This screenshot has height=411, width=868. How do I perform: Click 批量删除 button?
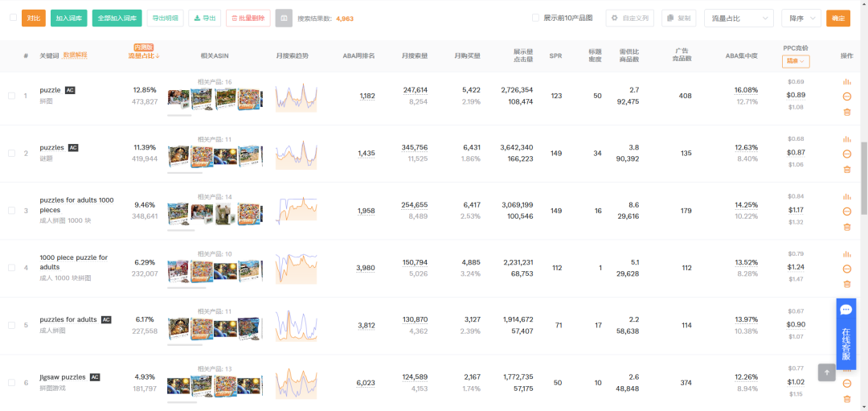pyautogui.click(x=248, y=18)
